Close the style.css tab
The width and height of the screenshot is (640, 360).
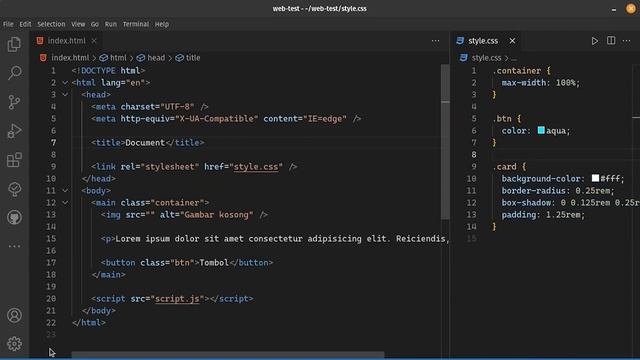512,41
